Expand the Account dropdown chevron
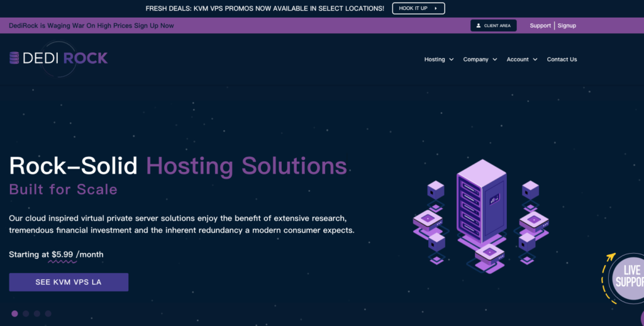Screen dimensions: 644x326 [x=535, y=60]
